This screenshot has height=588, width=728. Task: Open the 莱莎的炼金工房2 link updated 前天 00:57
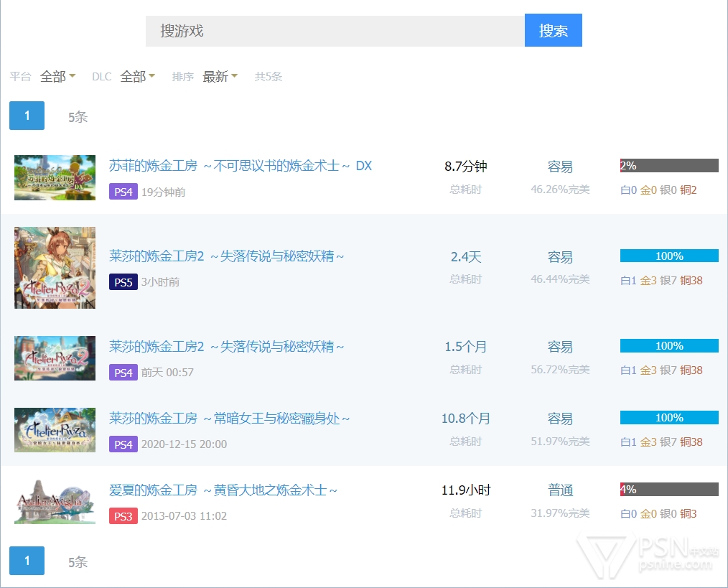click(227, 346)
